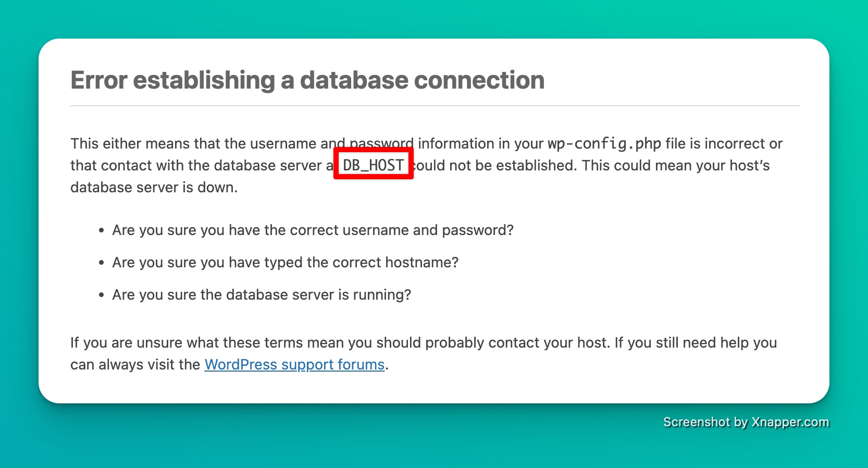Screen dimensions: 868x468
Task: Click the sentence 'database server is down.'
Action: [x=154, y=188]
